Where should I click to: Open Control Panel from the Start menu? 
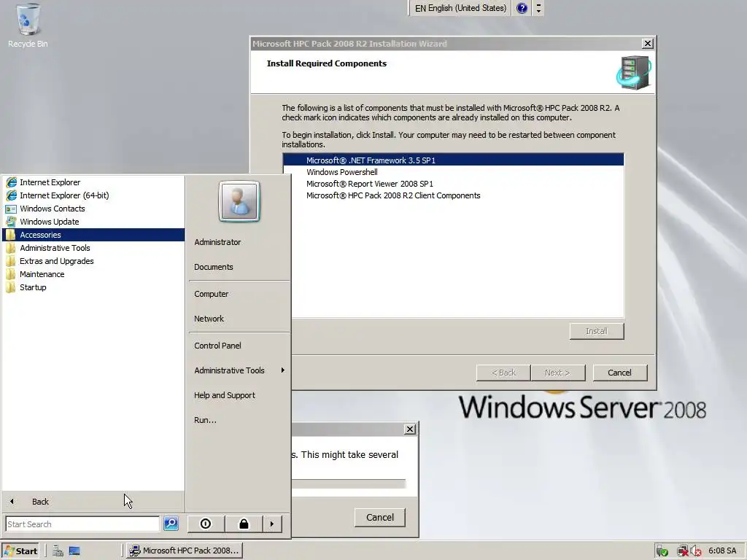pos(217,346)
